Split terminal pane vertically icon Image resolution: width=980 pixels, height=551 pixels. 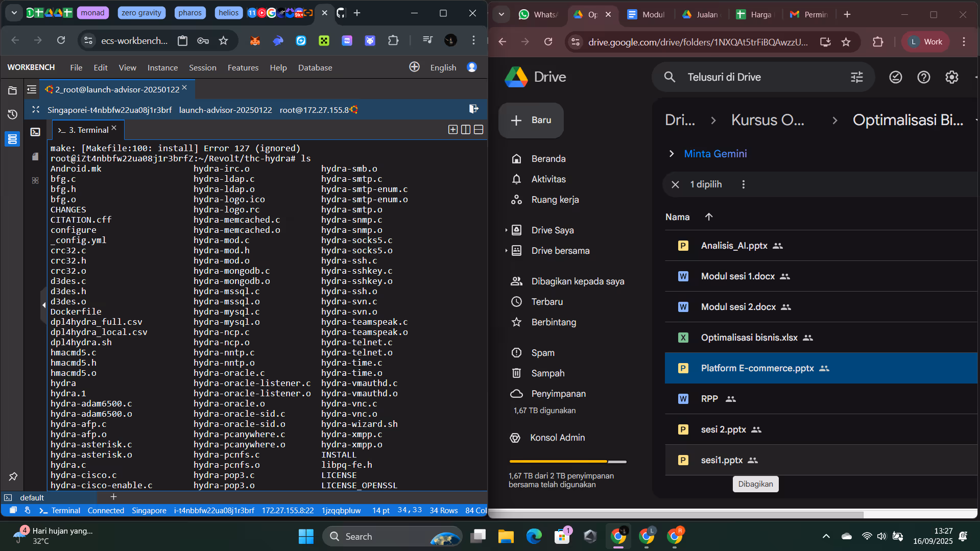tap(466, 130)
